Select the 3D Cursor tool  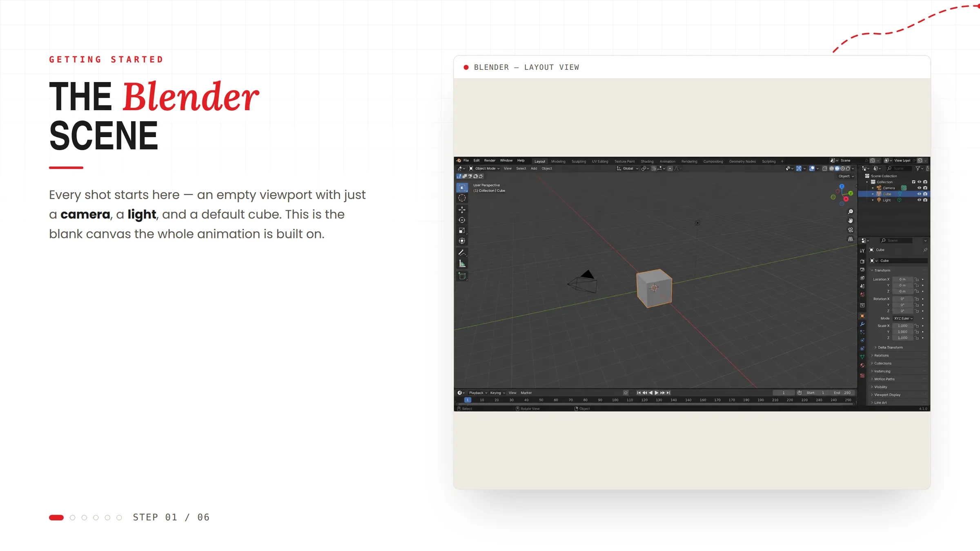[462, 198]
